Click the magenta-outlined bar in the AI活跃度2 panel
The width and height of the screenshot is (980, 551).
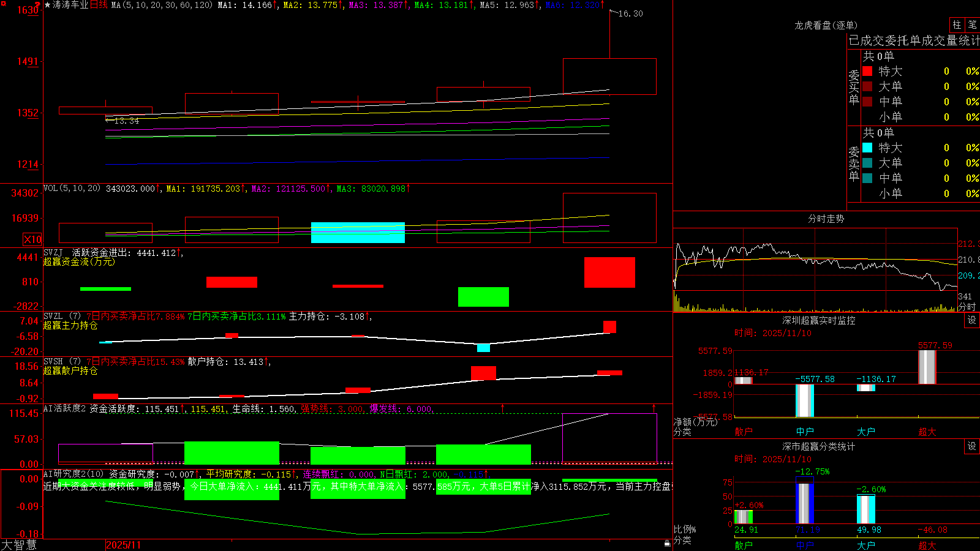click(x=609, y=438)
